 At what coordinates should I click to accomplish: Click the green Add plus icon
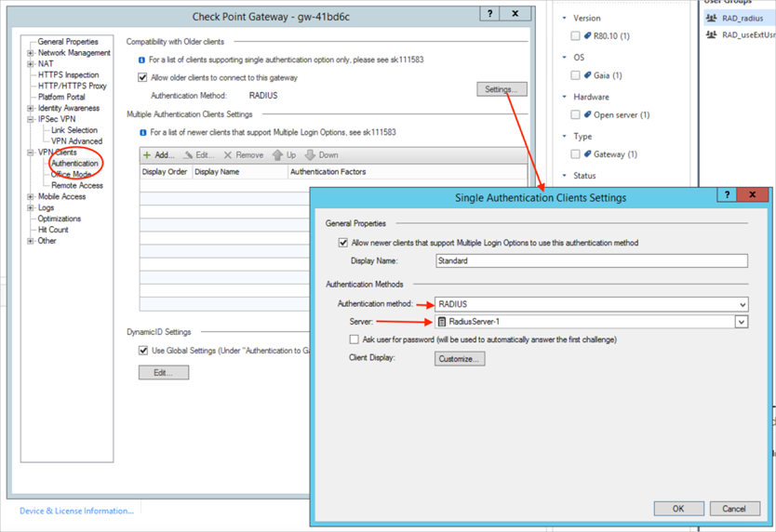pyautogui.click(x=147, y=155)
